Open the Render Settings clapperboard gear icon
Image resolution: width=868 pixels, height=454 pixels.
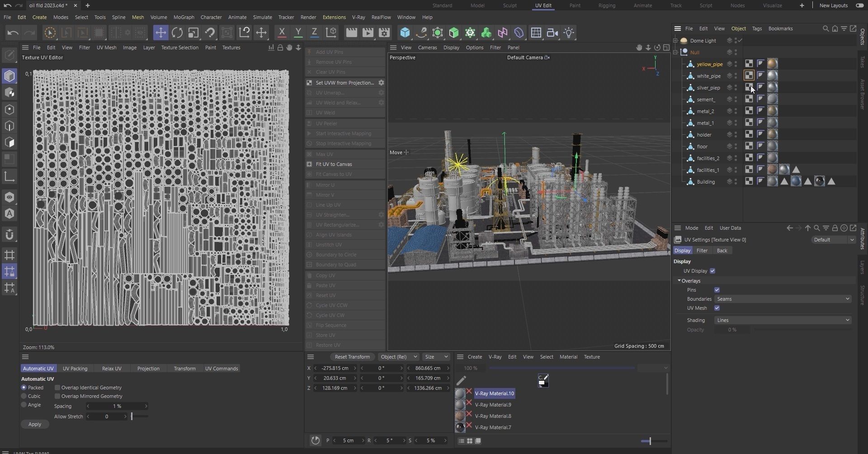coord(384,33)
